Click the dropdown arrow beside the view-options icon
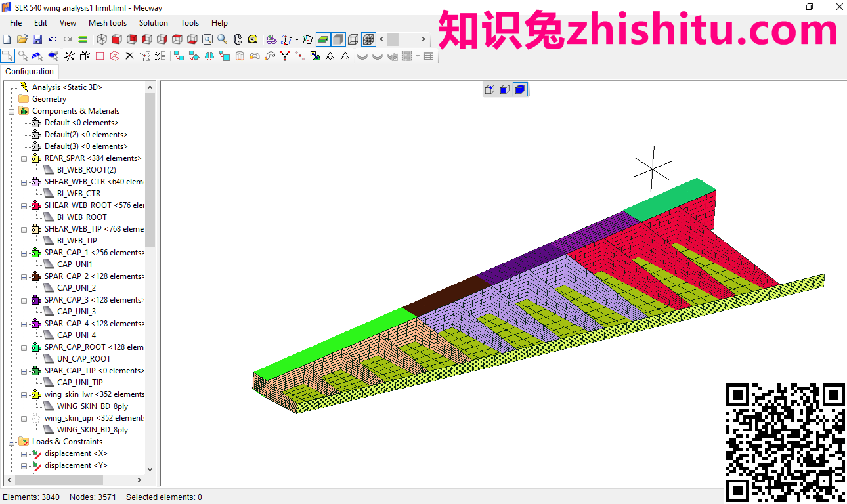 (297, 39)
